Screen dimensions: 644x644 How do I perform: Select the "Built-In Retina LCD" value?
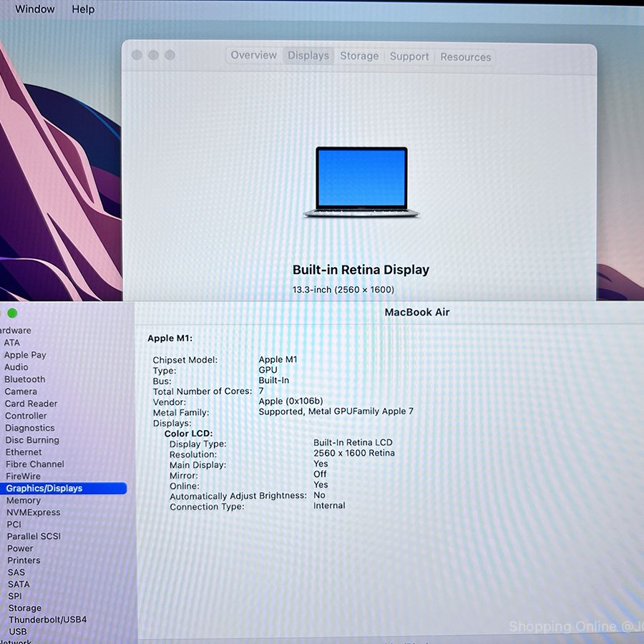click(x=353, y=442)
